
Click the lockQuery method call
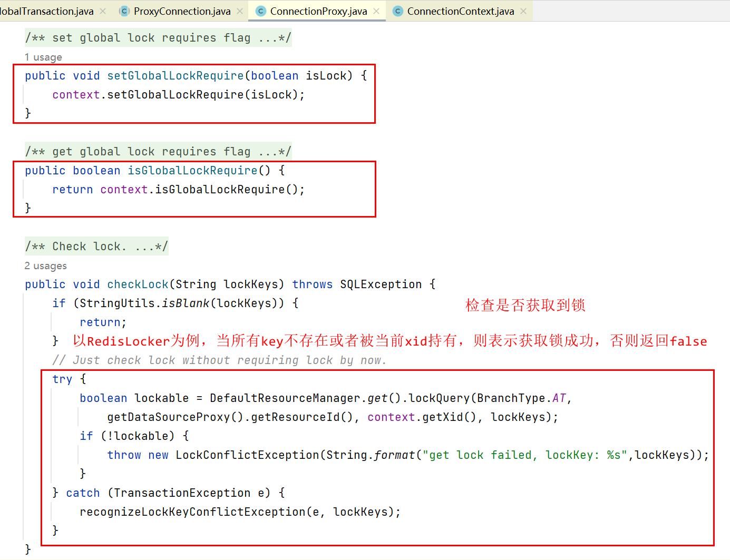tap(439, 398)
